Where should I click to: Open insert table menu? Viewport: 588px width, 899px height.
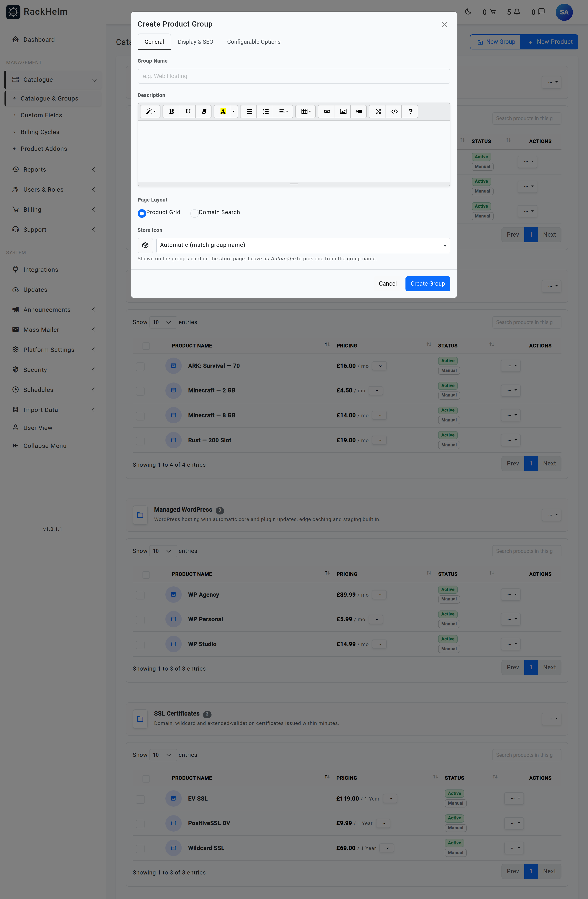[x=305, y=111]
